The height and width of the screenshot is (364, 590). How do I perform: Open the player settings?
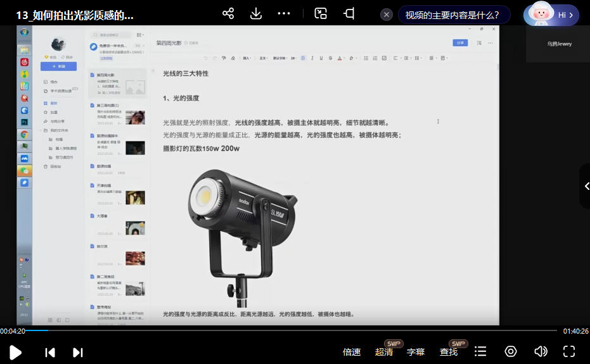pyautogui.click(x=511, y=352)
